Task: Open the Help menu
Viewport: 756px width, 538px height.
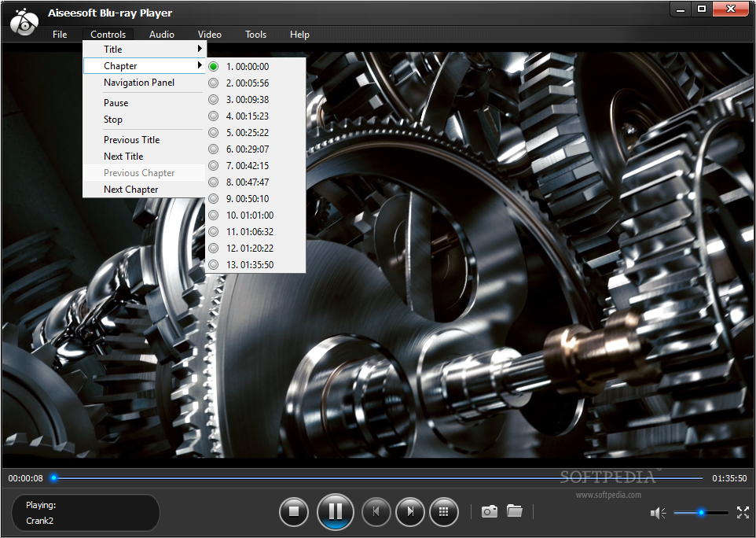Action: 299,34
